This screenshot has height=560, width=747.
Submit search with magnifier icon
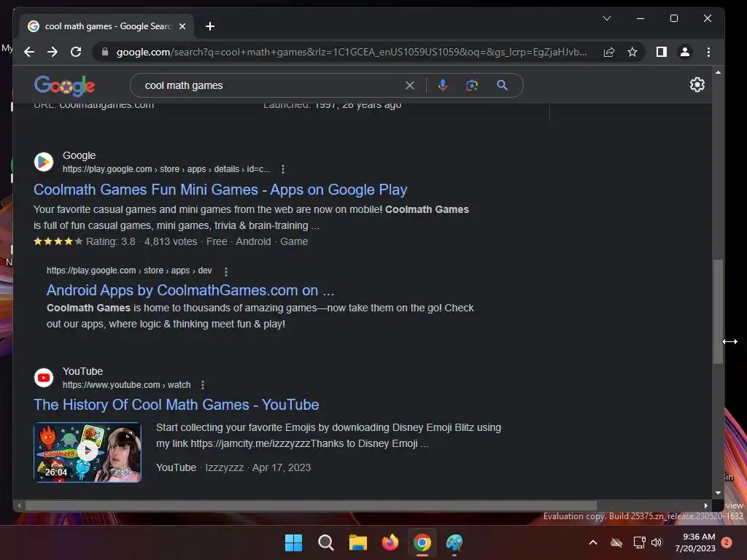click(502, 85)
